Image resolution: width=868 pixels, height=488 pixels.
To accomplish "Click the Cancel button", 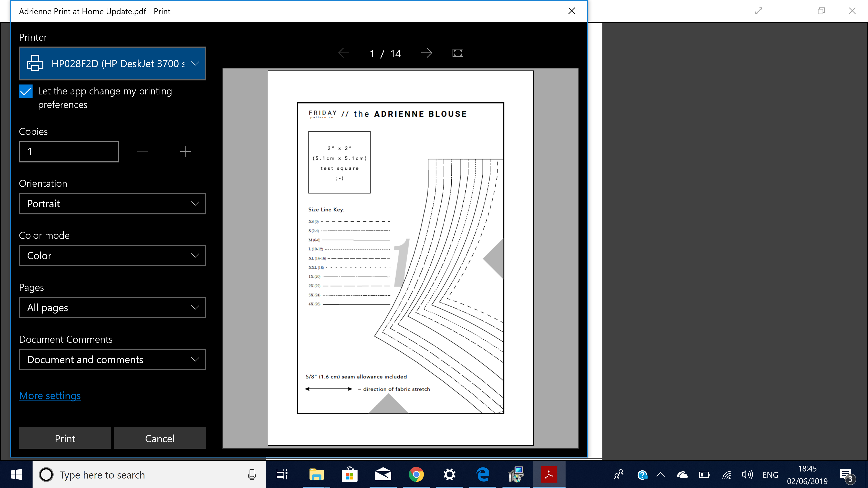I will [x=160, y=438].
